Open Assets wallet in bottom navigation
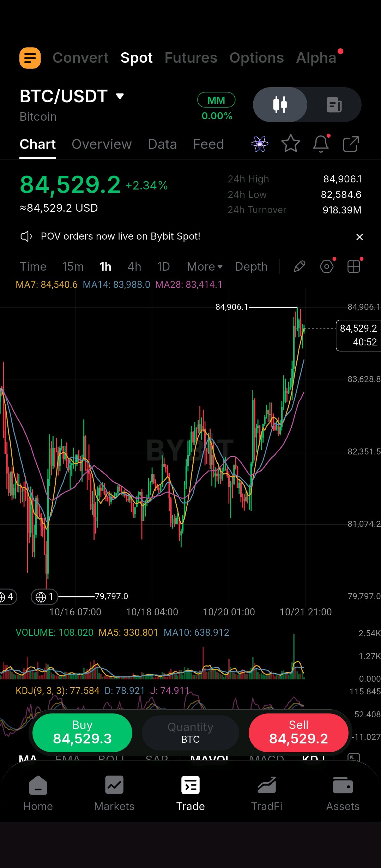 point(343,794)
